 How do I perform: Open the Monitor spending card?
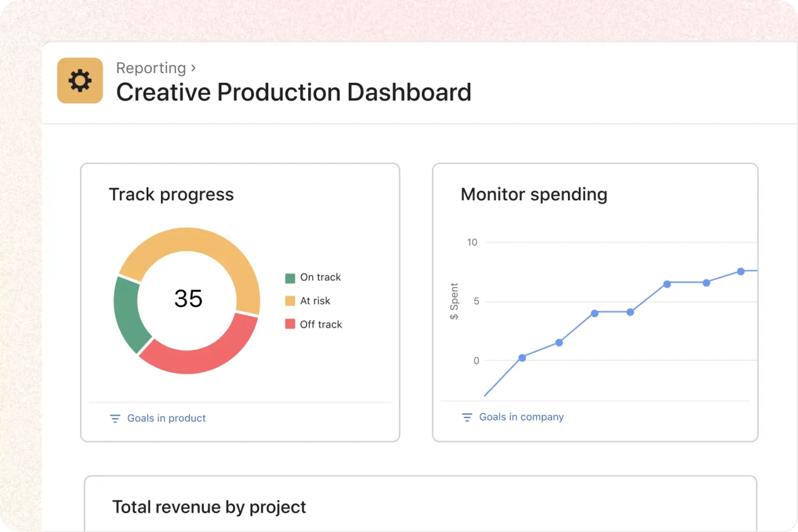[595, 301]
